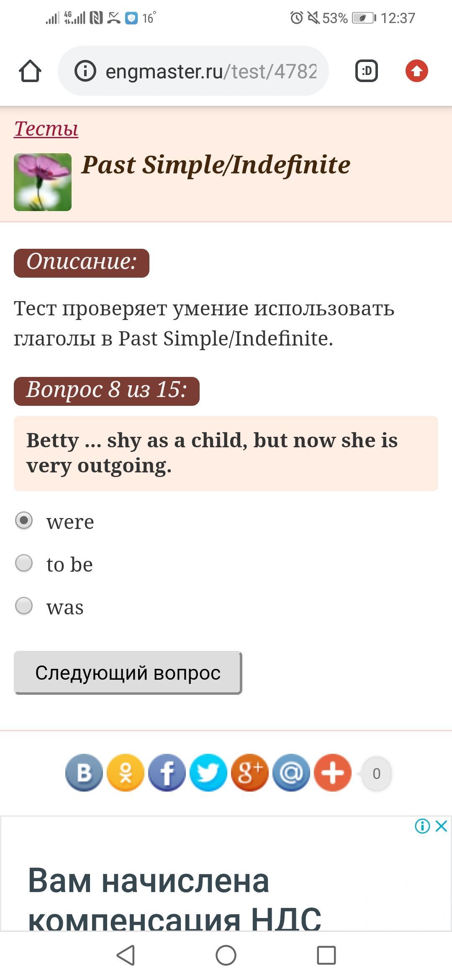Viewport: 452px width, 980px height.
Task: Tap the red update arrow icon
Action: [416, 71]
